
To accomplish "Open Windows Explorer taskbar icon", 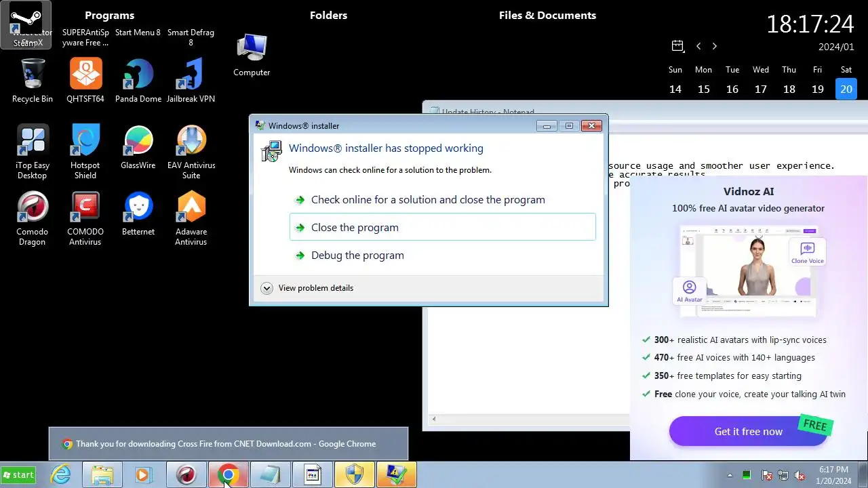I will (102, 475).
